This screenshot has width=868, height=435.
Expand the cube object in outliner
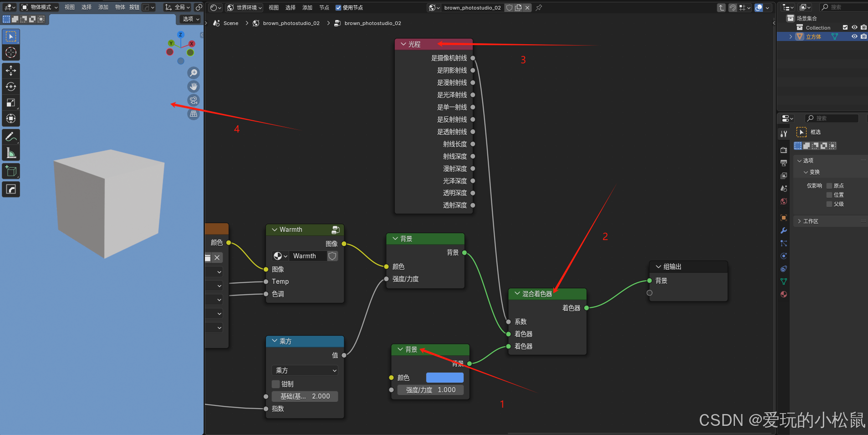pyautogui.click(x=791, y=36)
